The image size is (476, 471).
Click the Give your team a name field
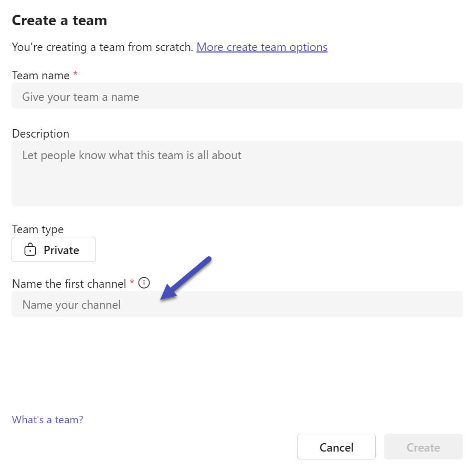tap(237, 96)
